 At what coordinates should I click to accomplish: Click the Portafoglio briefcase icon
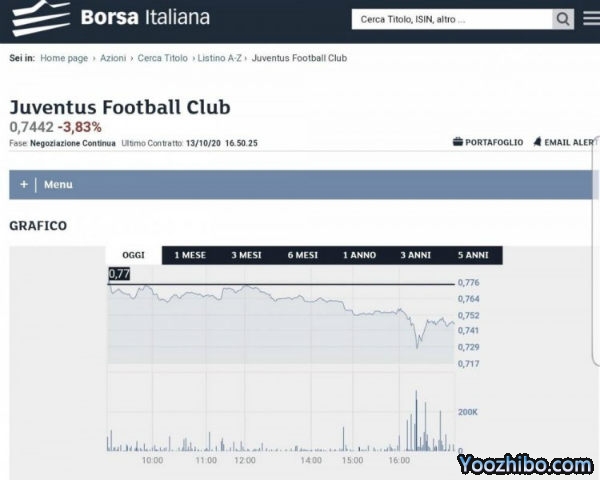coord(458,143)
